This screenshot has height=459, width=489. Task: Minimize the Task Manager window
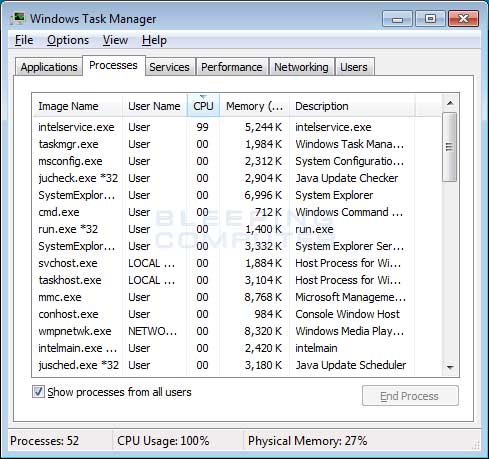(x=397, y=19)
